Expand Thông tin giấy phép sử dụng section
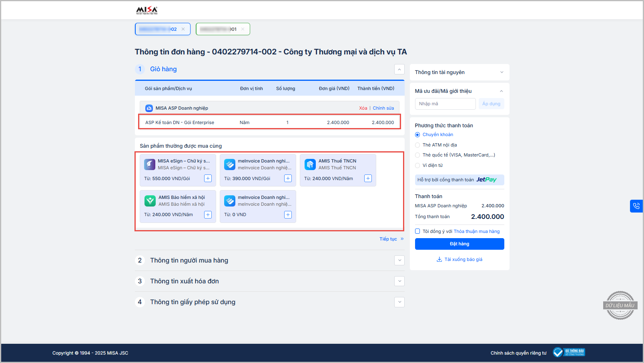 399,302
